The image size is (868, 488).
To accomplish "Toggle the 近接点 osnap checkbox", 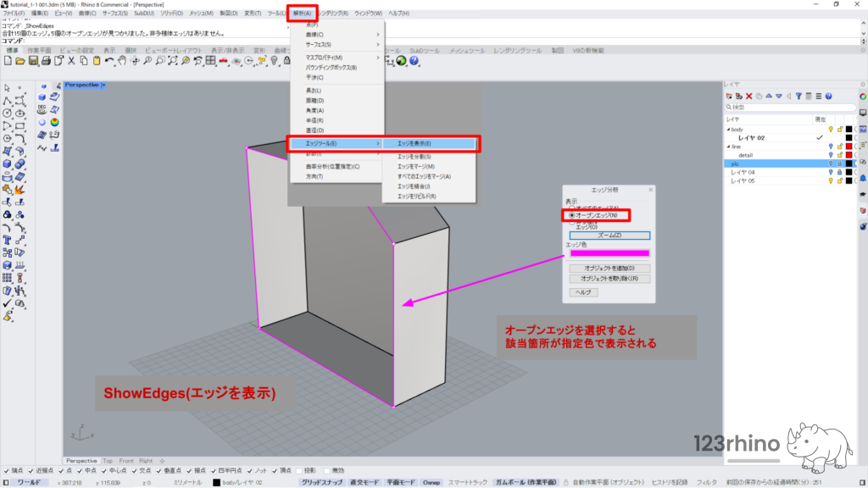I will click(x=31, y=471).
